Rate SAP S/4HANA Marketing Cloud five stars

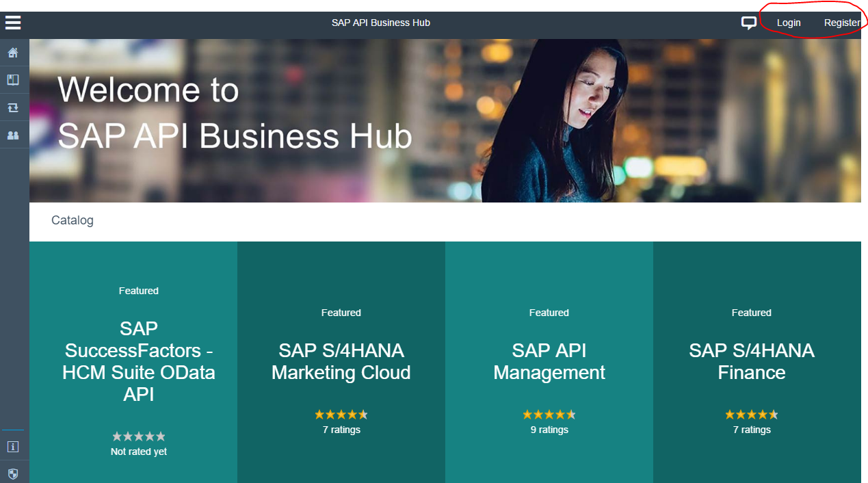click(x=364, y=414)
